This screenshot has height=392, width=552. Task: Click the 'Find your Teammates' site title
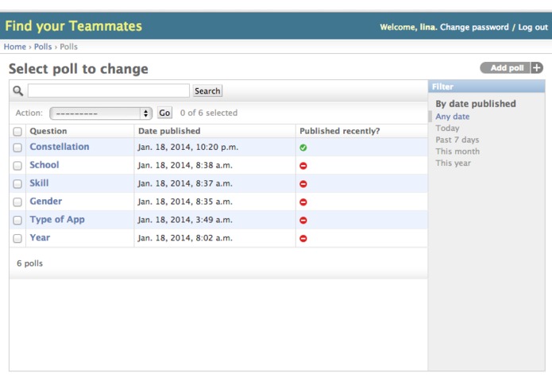(x=74, y=26)
